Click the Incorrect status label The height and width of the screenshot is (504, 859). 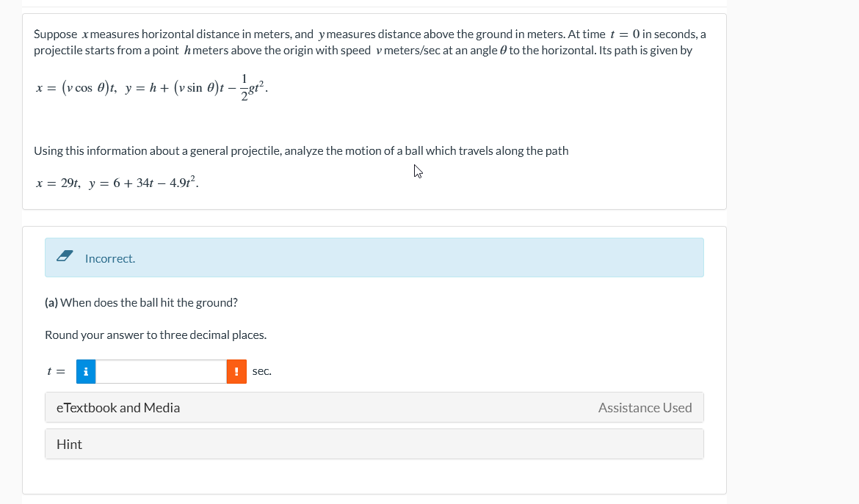click(110, 258)
